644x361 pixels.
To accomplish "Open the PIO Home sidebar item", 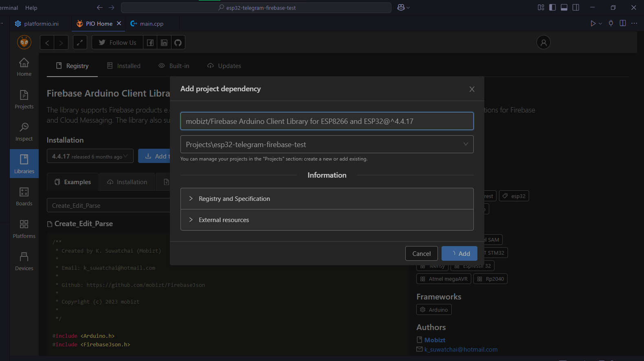I will coord(24,67).
